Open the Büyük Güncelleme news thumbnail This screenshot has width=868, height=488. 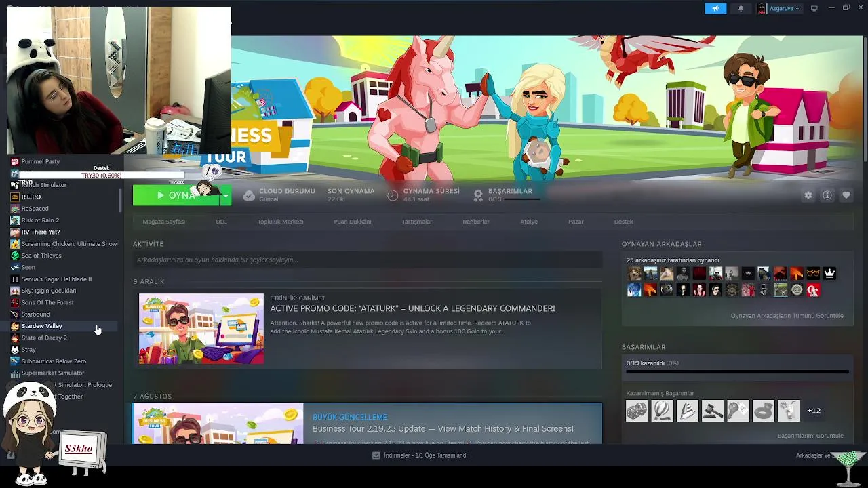pyautogui.click(x=218, y=424)
